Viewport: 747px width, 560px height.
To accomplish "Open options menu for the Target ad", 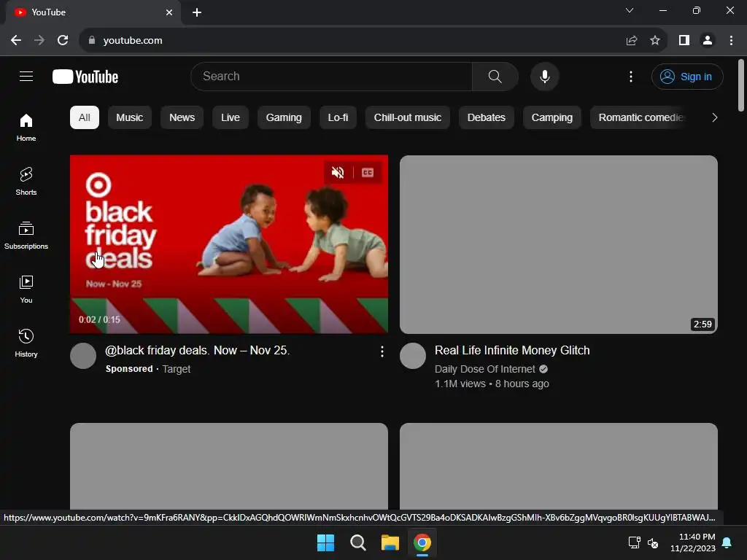I will click(382, 351).
